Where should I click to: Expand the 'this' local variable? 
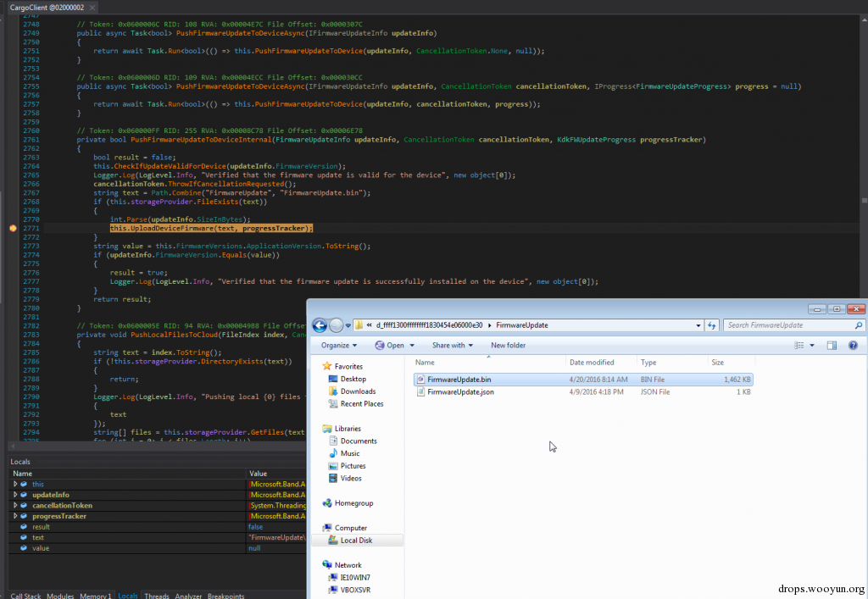(15, 484)
